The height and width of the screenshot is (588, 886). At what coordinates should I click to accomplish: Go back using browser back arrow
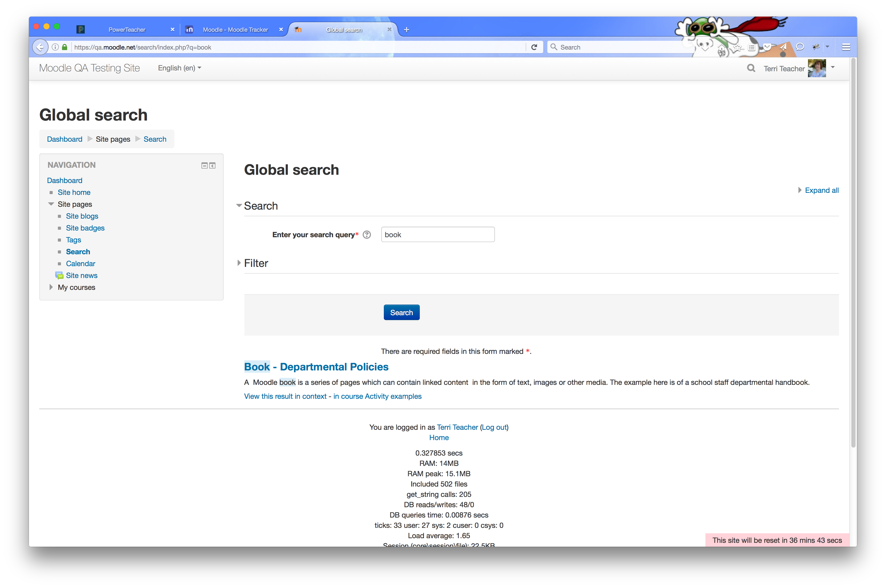(x=40, y=47)
